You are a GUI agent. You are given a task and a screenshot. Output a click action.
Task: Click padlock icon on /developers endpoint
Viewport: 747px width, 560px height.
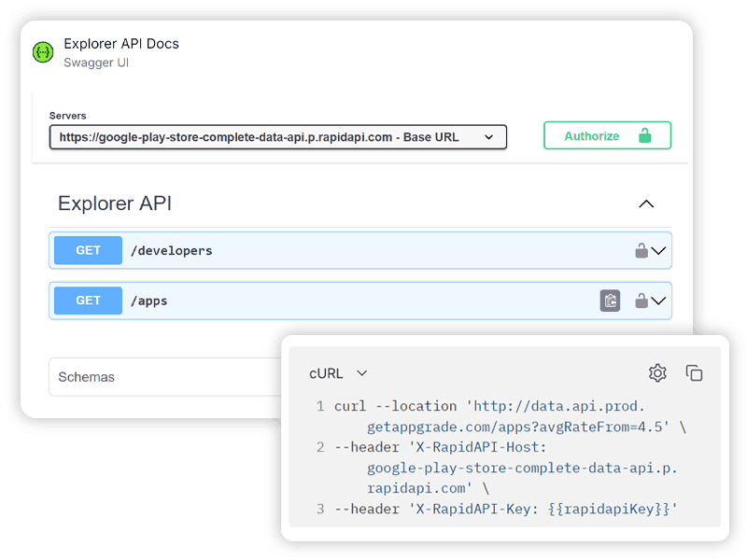[x=641, y=250]
